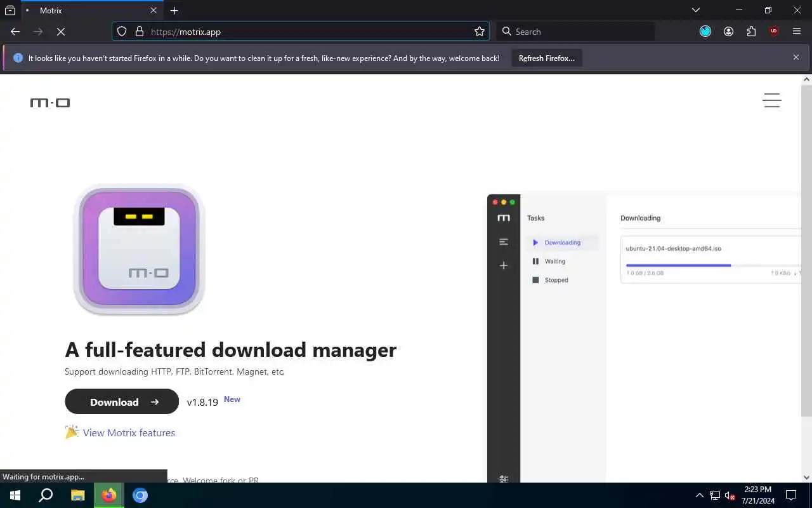This screenshot has height=508, width=812.
Task: Stop loading the page
Action: 62,32
